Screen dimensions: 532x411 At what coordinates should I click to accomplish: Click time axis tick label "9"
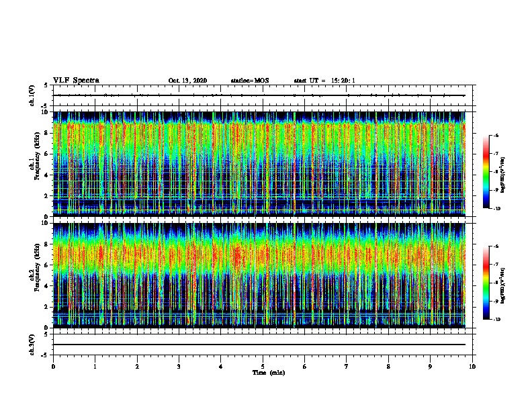[430, 367]
